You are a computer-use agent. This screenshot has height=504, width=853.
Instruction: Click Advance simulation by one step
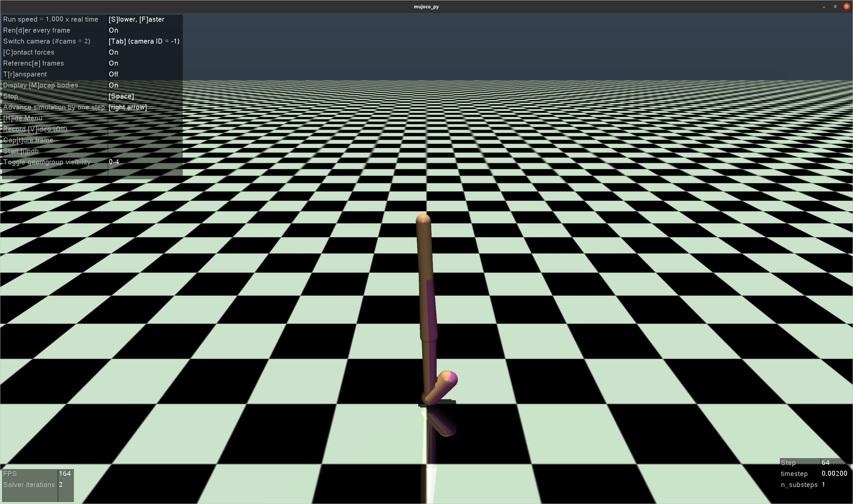tap(54, 107)
